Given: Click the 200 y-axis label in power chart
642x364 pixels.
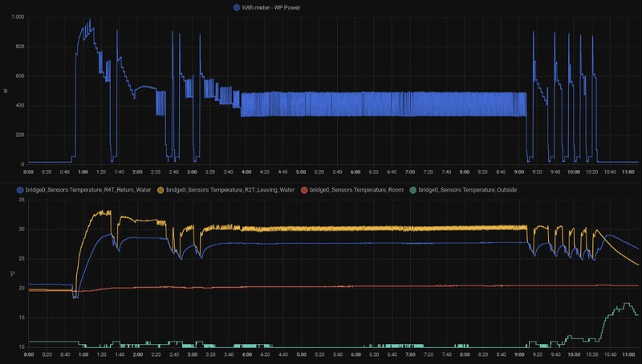Looking at the screenshot, I should [20, 135].
